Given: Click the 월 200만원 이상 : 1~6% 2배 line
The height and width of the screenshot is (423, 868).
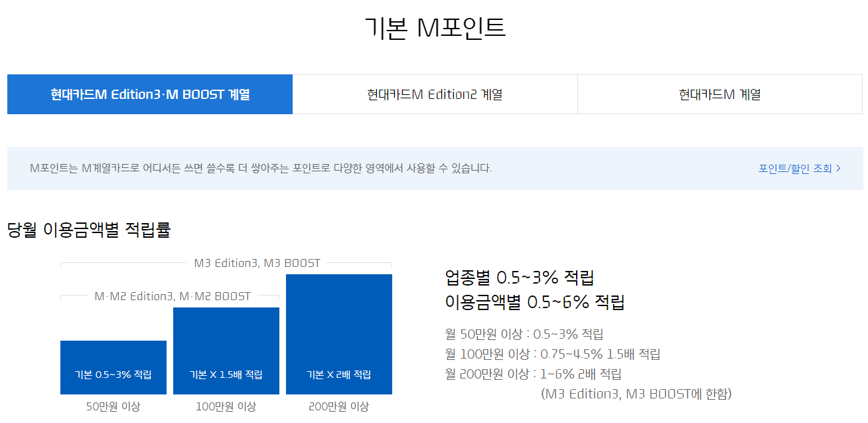Looking at the screenshot, I should (534, 374).
